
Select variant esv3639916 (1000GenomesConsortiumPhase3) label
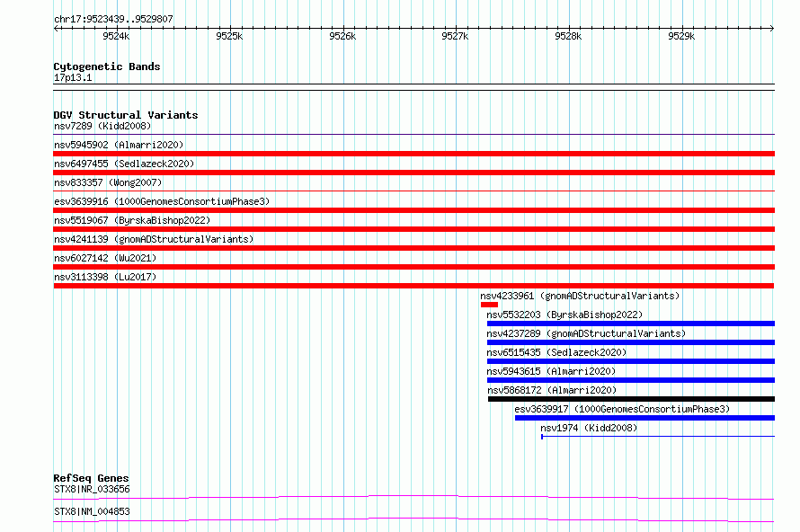click(x=162, y=201)
